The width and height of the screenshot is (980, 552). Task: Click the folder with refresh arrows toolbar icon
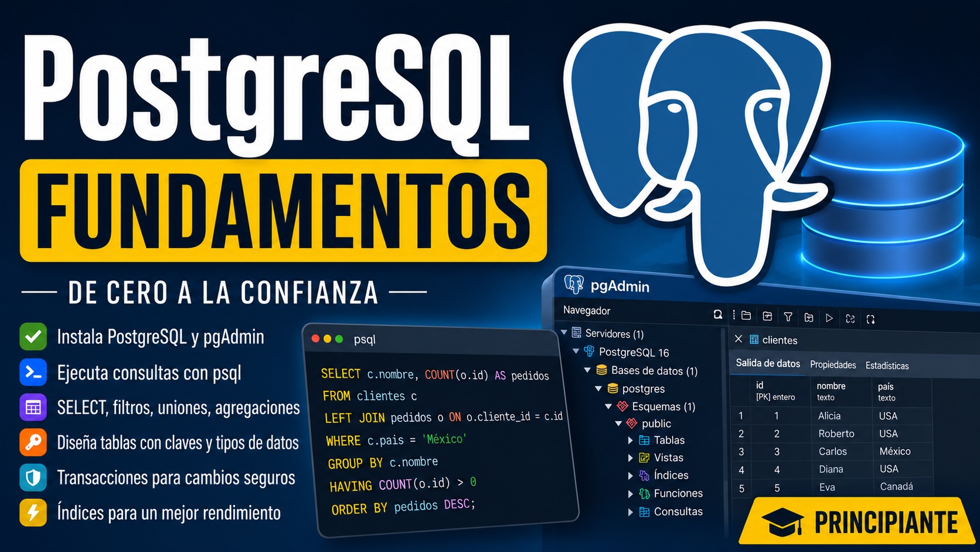(767, 316)
